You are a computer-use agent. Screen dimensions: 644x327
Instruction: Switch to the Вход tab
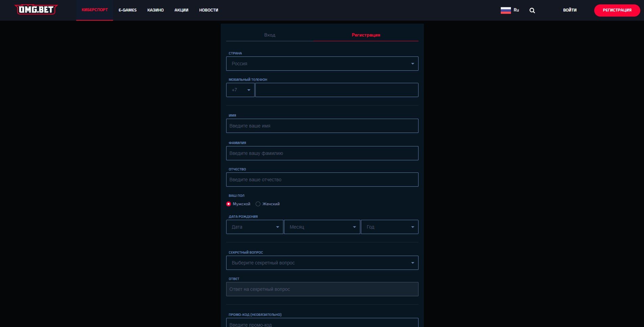(270, 35)
